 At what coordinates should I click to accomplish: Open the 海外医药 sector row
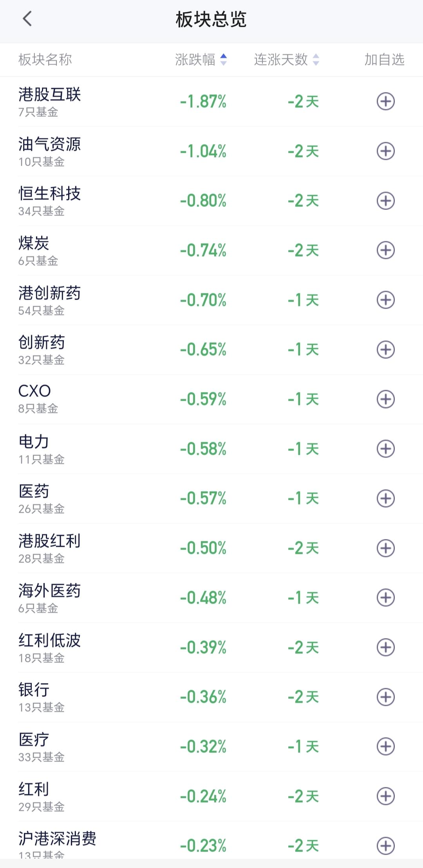pos(211,598)
